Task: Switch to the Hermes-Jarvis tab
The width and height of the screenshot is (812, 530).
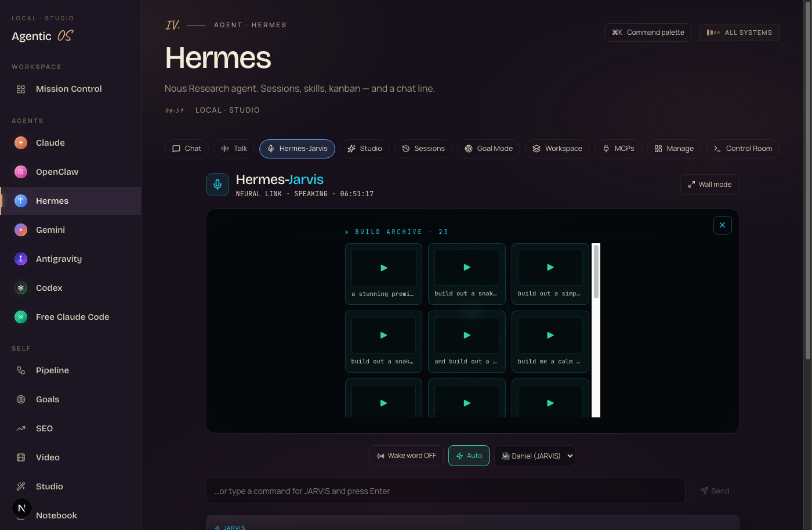Action: [x=297, y=149]
